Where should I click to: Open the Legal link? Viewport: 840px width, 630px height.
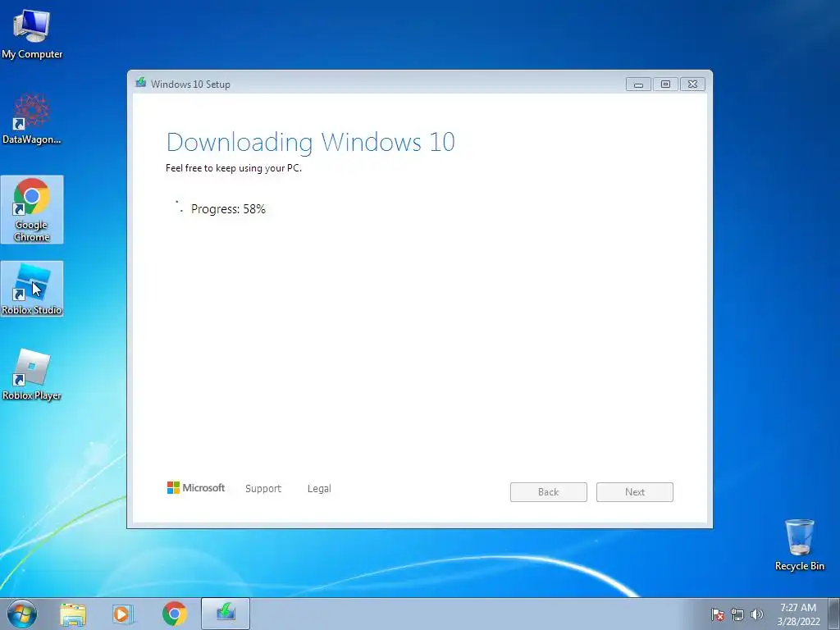pyautogui.click(x=319, y=489)
